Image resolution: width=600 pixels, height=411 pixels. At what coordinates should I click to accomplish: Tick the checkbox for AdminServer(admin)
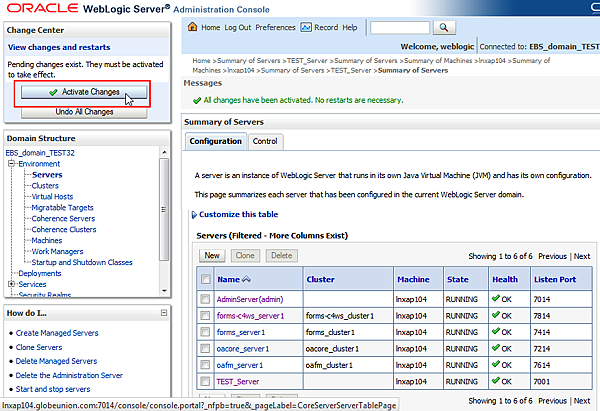click(205, 298)
